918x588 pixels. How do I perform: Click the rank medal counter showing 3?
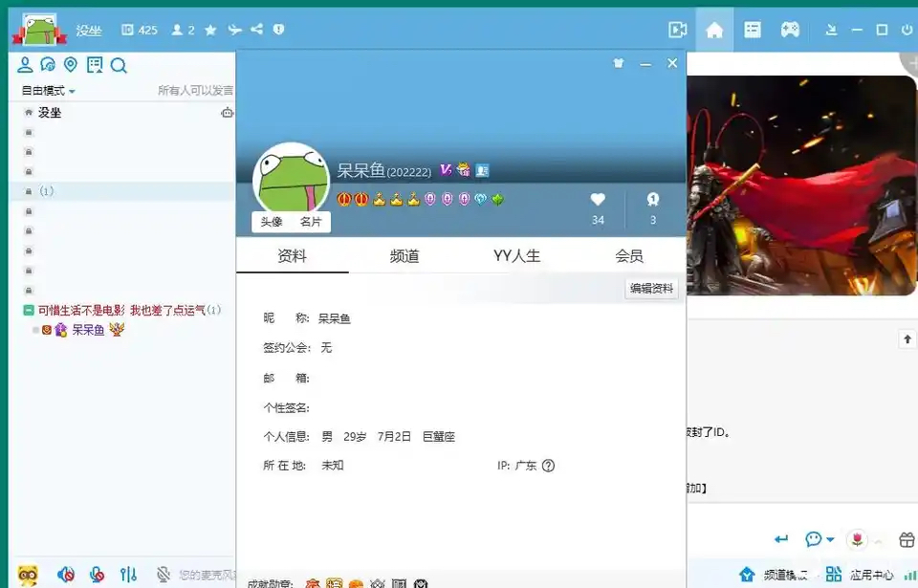[x=653, y=207]
